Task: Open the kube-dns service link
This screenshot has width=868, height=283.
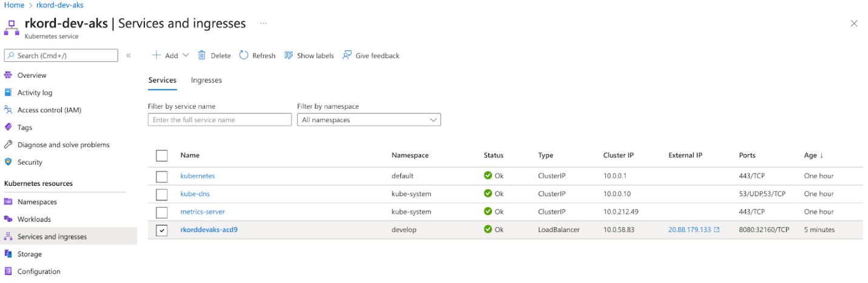Action: 195,194
